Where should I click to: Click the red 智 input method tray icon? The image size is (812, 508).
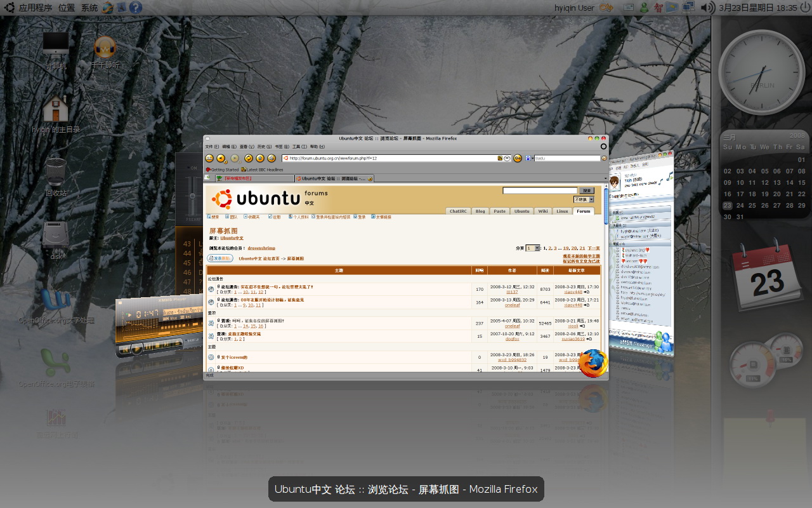pyautogui.click(x=658, y=8)
